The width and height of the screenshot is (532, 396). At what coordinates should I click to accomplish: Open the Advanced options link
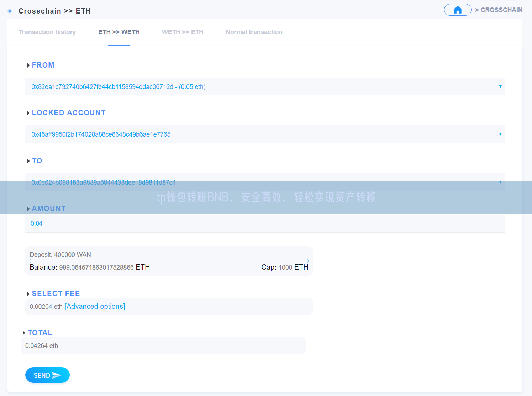(x=95, y=306)
